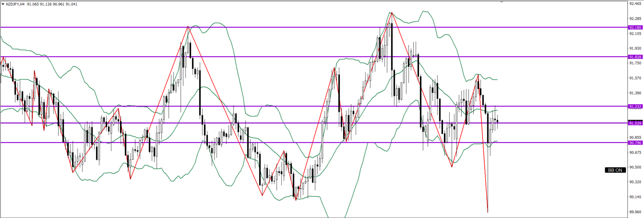
Task: Click the latest candlestick on the chart
Action: [x=497, y=121]
